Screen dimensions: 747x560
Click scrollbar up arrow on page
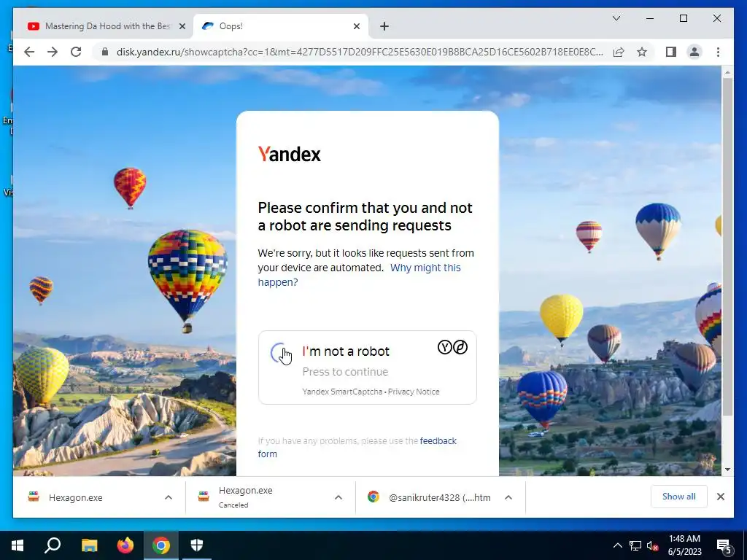click(x=727, y=72)
